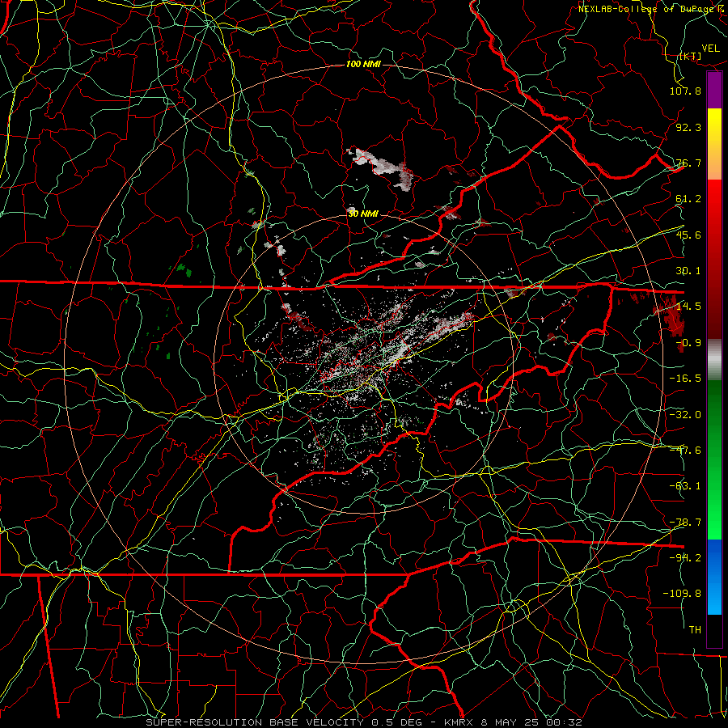Pick the gray near-zero segment of the color bar
728x728 pixels.
(714, 360)
